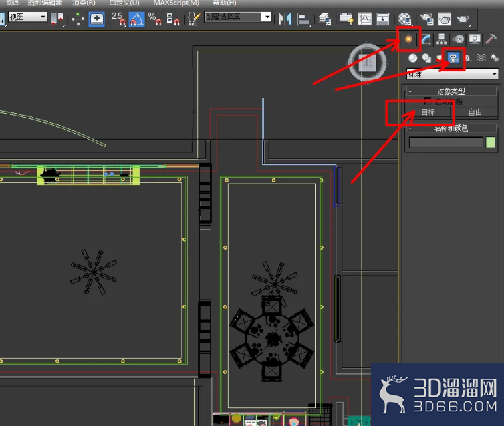Open the 标准 subcategory dropdown
This screenshot has width=504, height=426.
[x=452, y=74]
